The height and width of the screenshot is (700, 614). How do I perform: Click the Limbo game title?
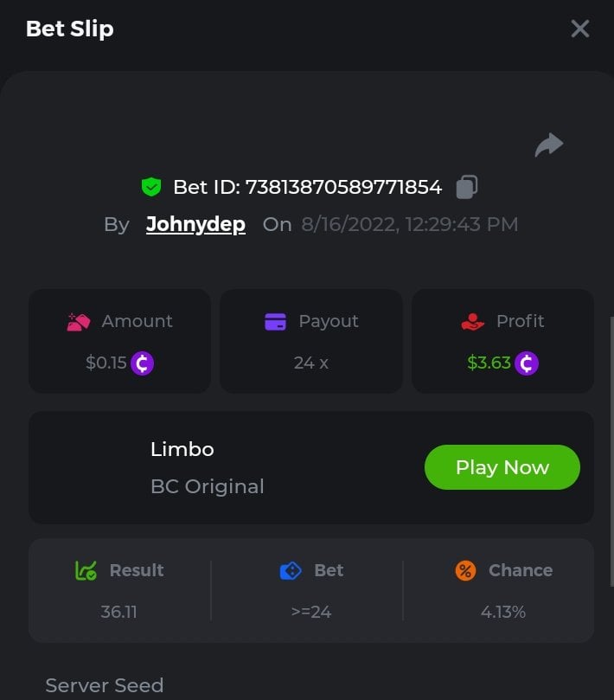point(182,449)
